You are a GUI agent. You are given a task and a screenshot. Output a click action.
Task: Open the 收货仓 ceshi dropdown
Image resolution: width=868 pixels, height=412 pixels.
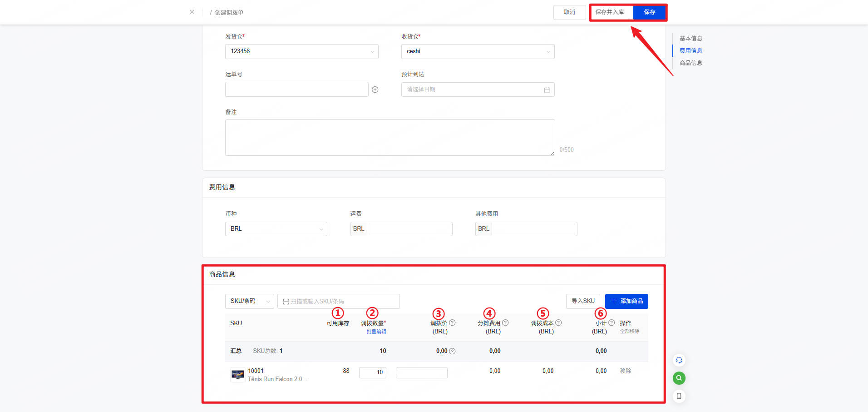point(478,51)
